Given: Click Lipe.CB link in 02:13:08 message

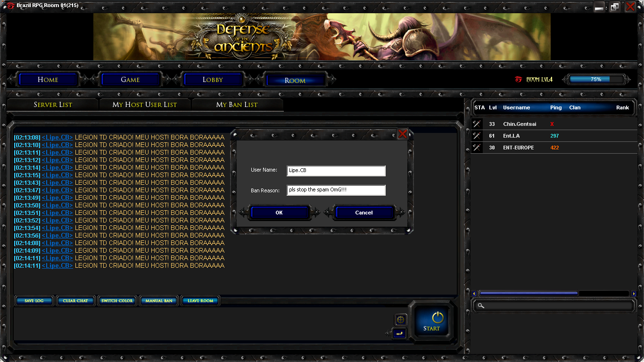Looking at the screenshot, I should [x=57, y=137].
